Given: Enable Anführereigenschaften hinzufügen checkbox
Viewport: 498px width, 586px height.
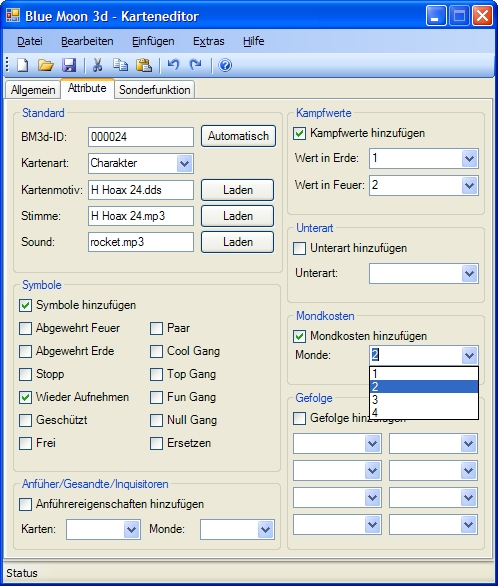Looking at the screenshot, I should coord(25,505).
